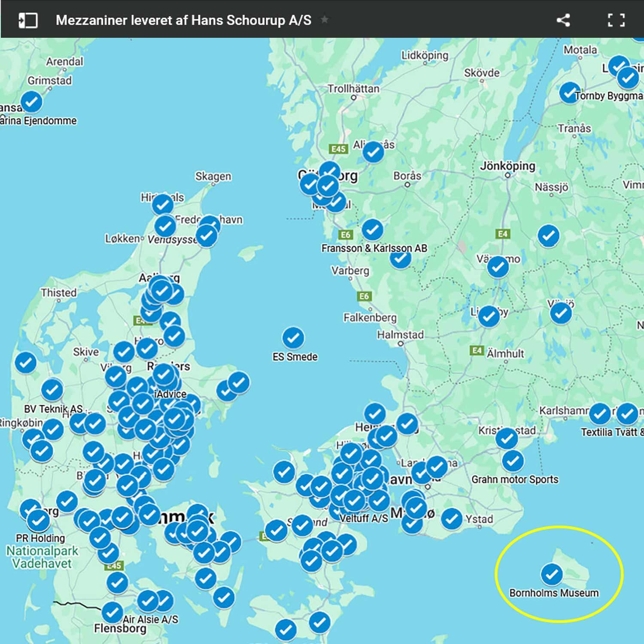Viewport: 644px width, 644px height.
Task: Click the Tornby Byggmarknad marker
Action: (570, 92)
